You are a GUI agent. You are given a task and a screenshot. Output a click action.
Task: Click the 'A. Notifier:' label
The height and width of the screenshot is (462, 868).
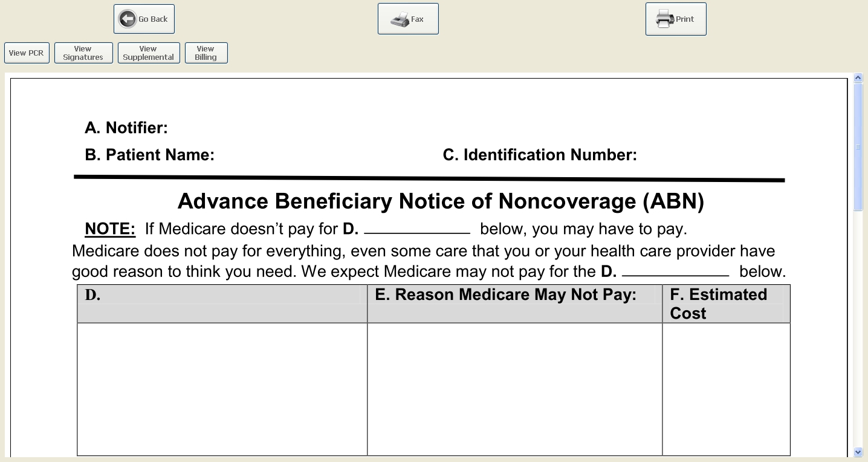[126, 128]
